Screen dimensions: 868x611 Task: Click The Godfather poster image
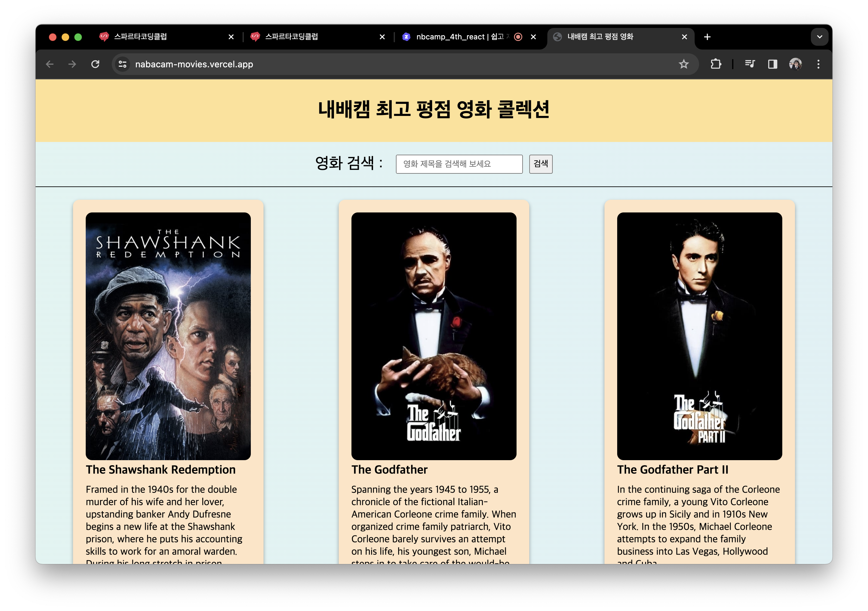[x=434, y=336]
